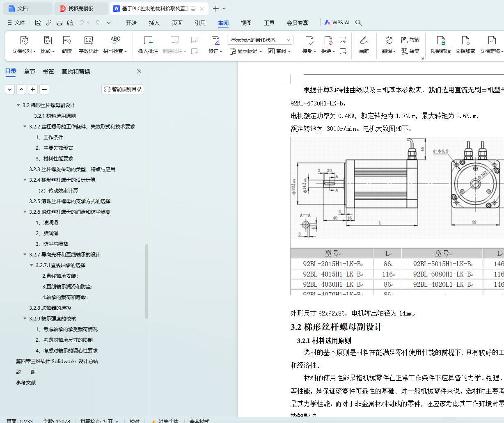Screen dimensions: 504x423
Task: Close the navigation pane with X
Action: [x=139, y=71]
